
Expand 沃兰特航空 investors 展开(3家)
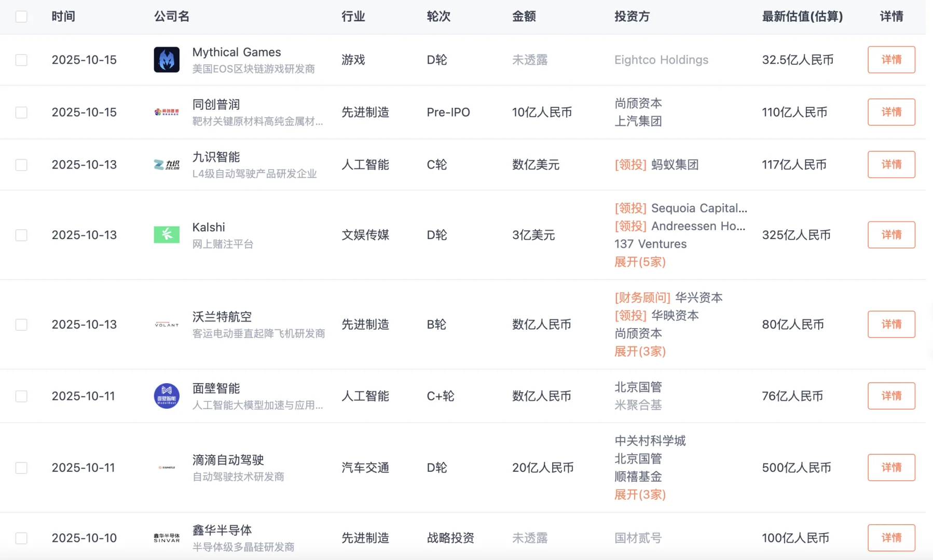click(x=640, y=352)
